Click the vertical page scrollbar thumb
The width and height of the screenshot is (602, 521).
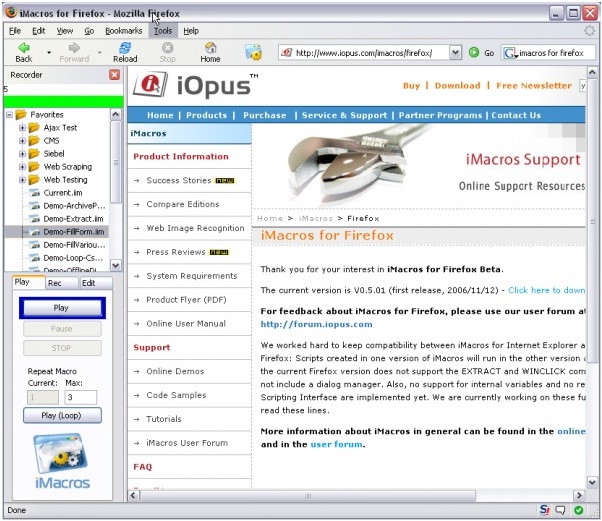tap(592, 221)
